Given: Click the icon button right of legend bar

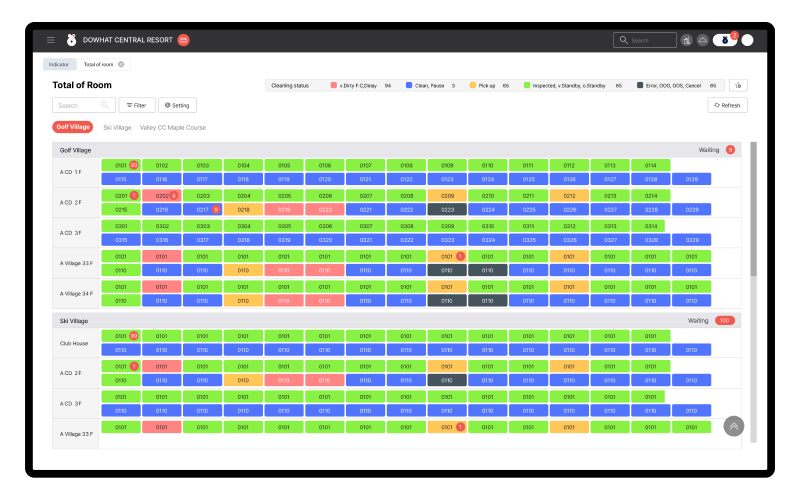Looking at the screenshot, I should pyautogui.click(x=738, y=85).
